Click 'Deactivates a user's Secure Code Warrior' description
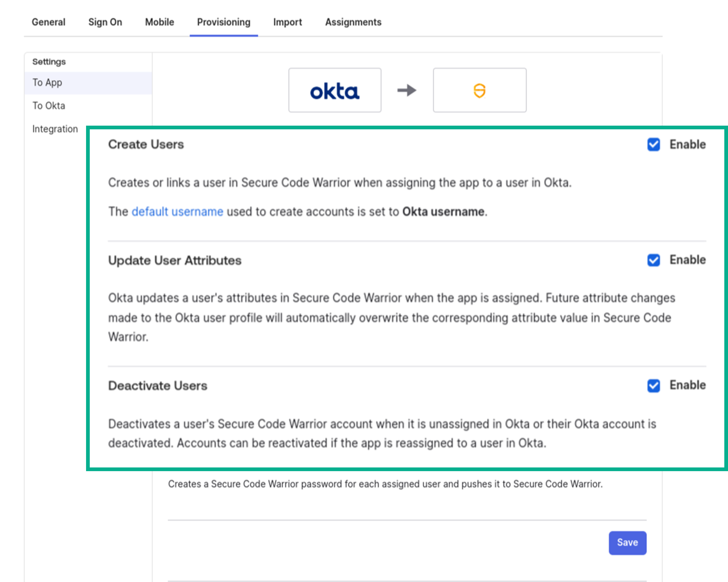This screenshot has width=728, height=582. [x=382, y=433]
